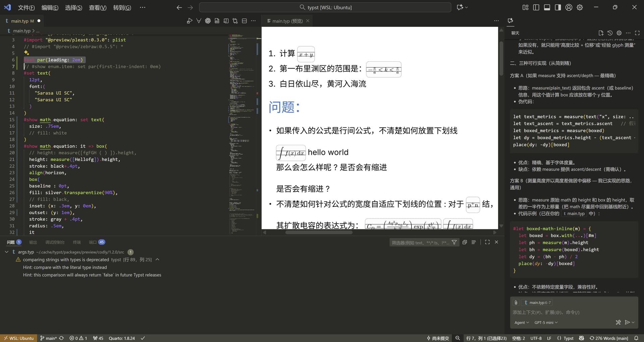Collapse the args.typ problems tree entry
This screenshot has height=342, width=644.
pos(7,252)
